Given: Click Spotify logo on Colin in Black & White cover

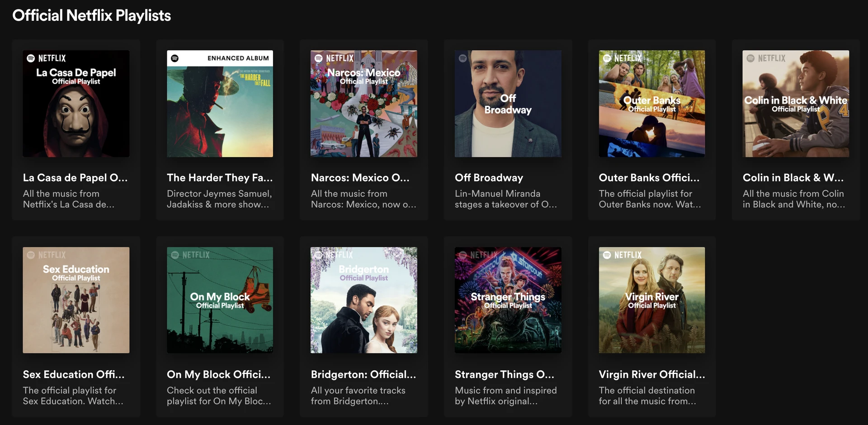Looking at the screenshot, I should tap(750, 58).
